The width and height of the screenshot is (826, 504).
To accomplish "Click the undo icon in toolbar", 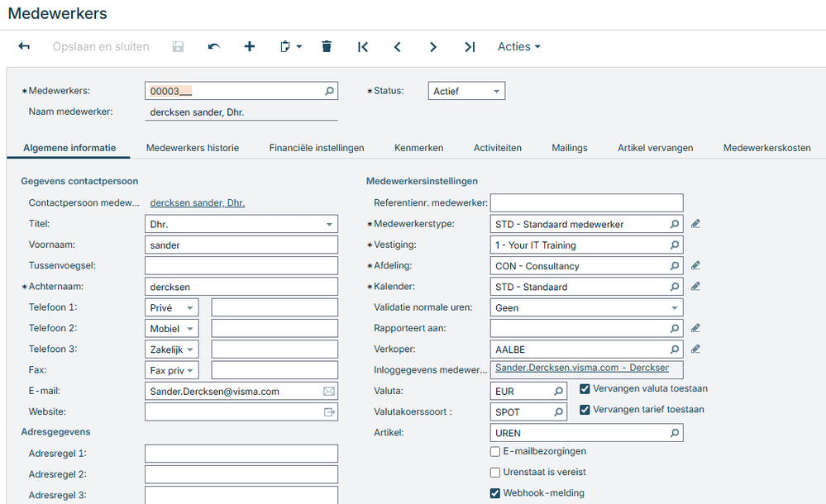I will pos(214,47).
